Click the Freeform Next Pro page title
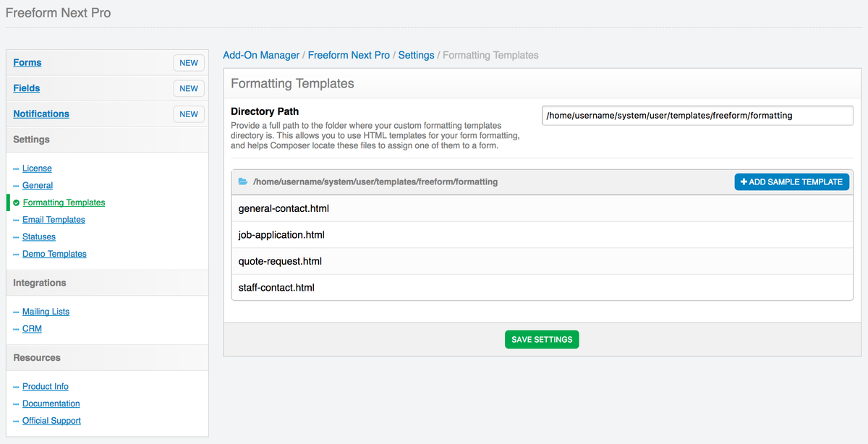This screenshot has width=868, height=444. (x=59, y=13)
